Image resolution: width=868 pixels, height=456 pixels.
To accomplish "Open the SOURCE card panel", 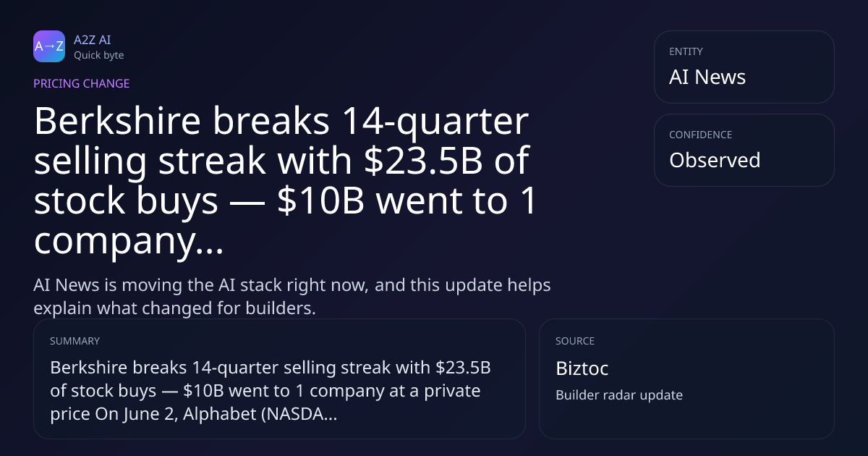I will click(x=686, y=379).
